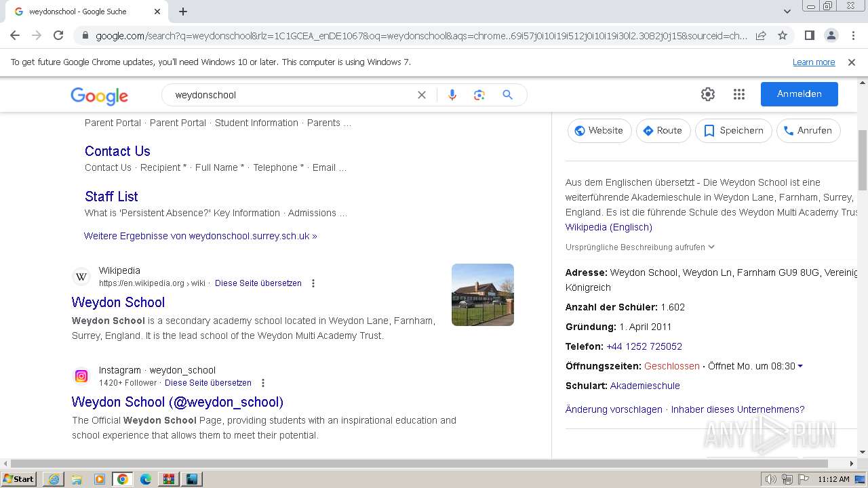Call the phone number +44 1252 725052

pyautogui.click(x=644, y=346)
